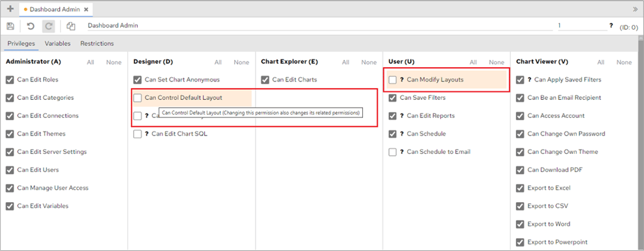Screen dimensions: 644x251
Task: Click the copy role icon
Action: pyautogui.click(x=70, y=26)
